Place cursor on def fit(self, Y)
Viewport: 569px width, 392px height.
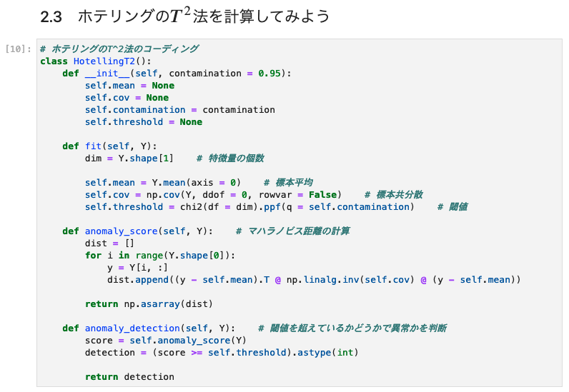109,146
